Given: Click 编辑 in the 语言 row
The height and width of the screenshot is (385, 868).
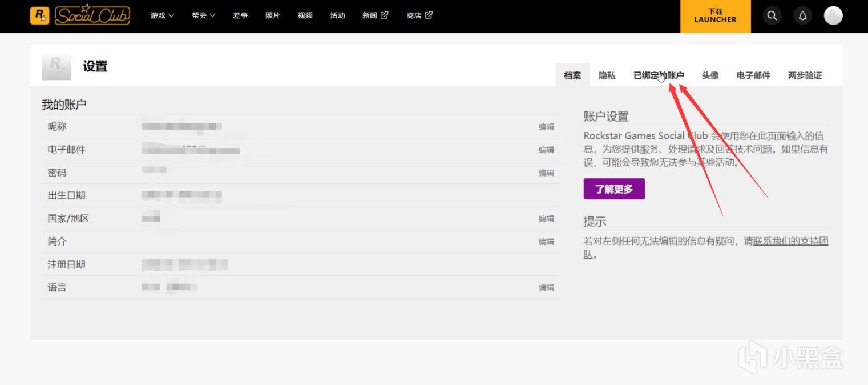Looking at the screenshot, I should tap(546, 287).
